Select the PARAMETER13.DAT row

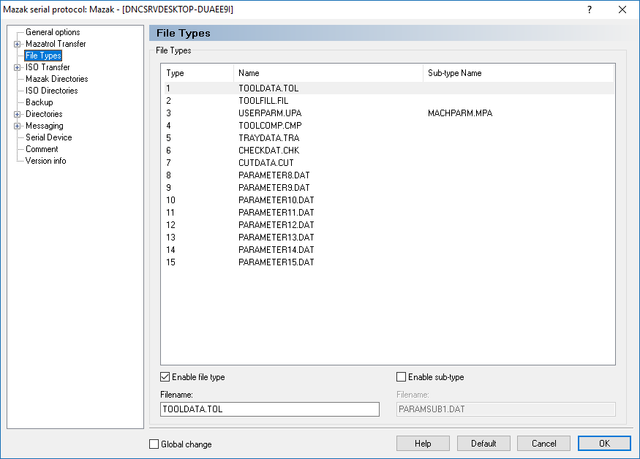coord(389,237)
